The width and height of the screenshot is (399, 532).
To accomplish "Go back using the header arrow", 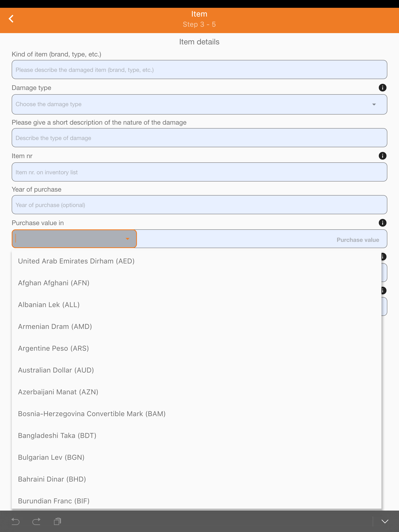I will coord(11,19).
